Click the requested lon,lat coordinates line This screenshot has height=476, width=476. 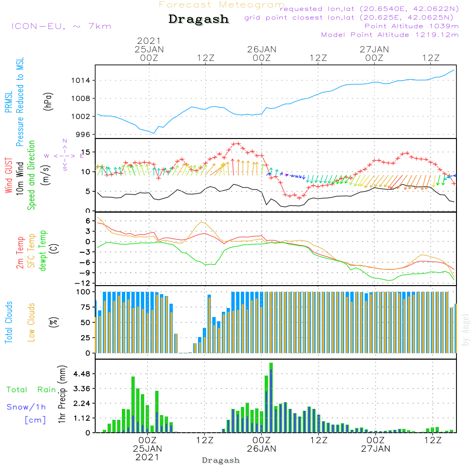click(x=369, y=9)
